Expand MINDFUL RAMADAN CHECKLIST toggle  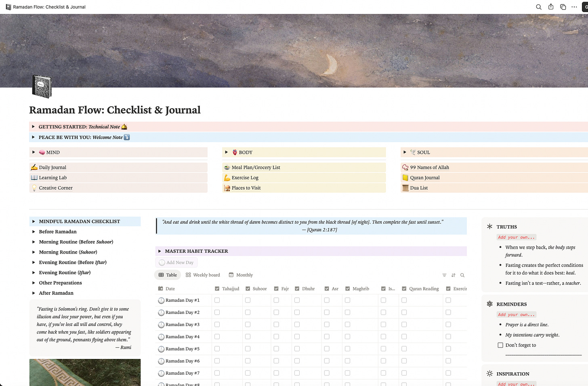34,221
